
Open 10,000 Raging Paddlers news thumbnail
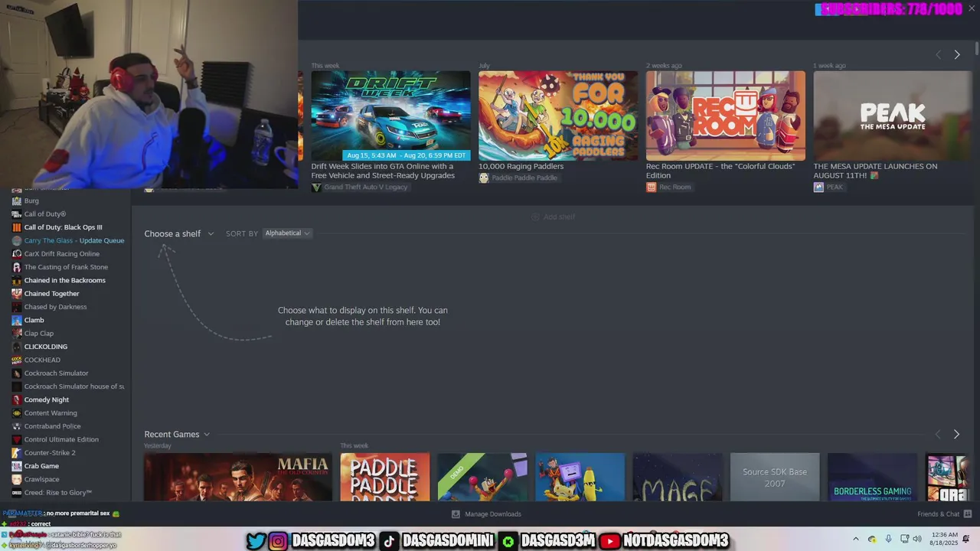pyautogui.click(x=558, y=116)
